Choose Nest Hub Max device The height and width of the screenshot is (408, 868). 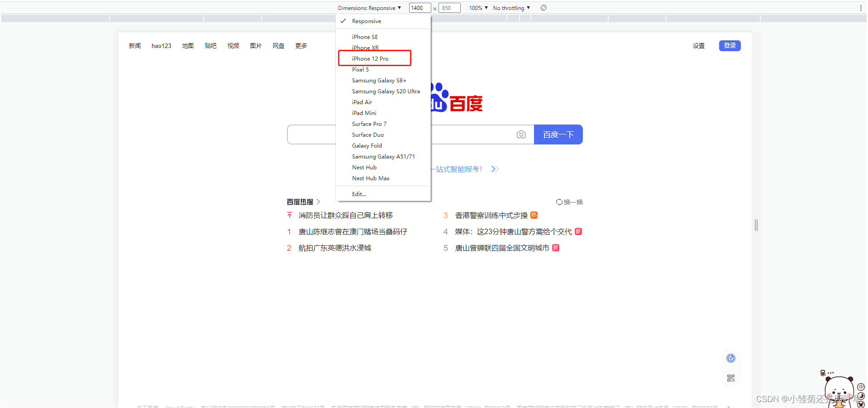click(x=383, y=178)
